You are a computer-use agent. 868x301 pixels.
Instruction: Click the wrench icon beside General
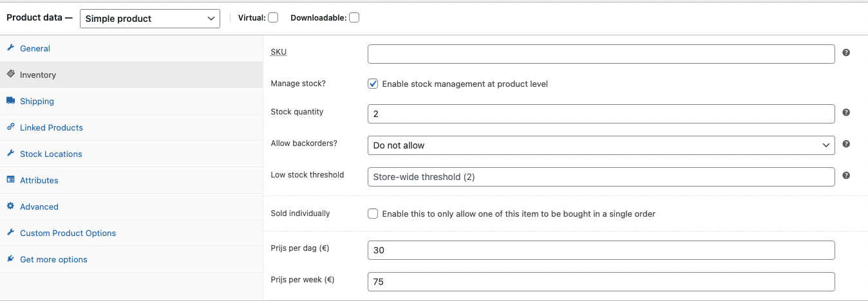click(10, 48)
